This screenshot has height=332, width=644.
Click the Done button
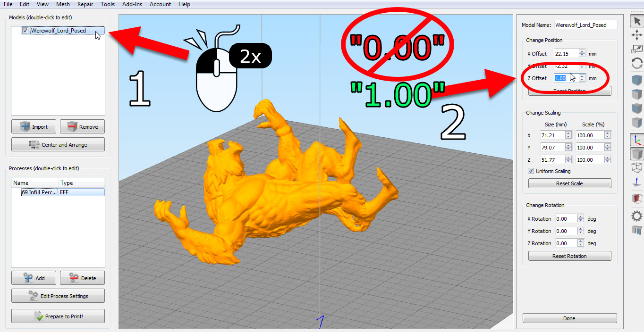pyautogui.click(x=569, y=318)
